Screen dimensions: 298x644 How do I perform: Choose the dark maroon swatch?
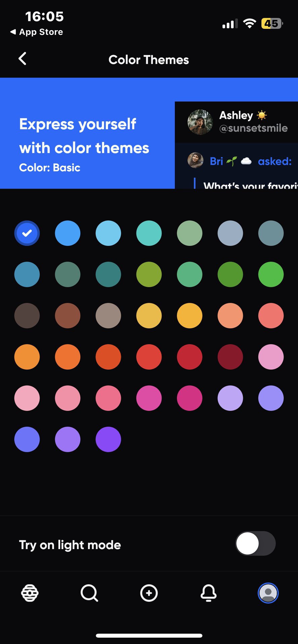[x=230, y=357]
